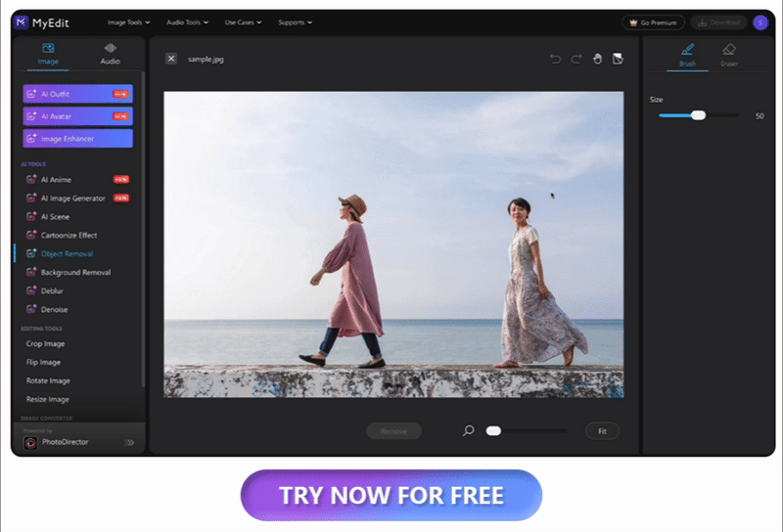Image resolution: width=783 pixels, height=532 pixels.
Task: Click the brush size value 50
Action: point(760,115)
